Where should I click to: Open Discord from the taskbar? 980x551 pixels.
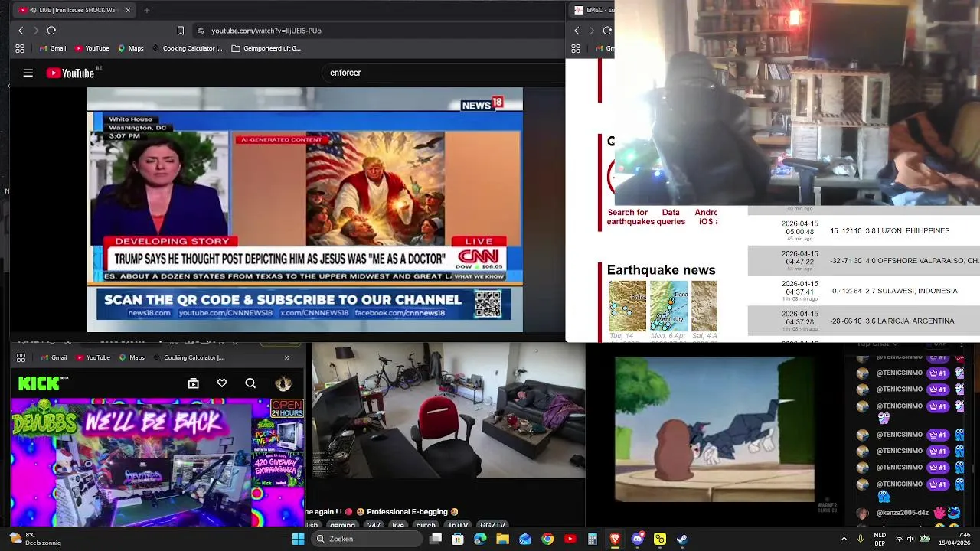click(x=638, y=539)
